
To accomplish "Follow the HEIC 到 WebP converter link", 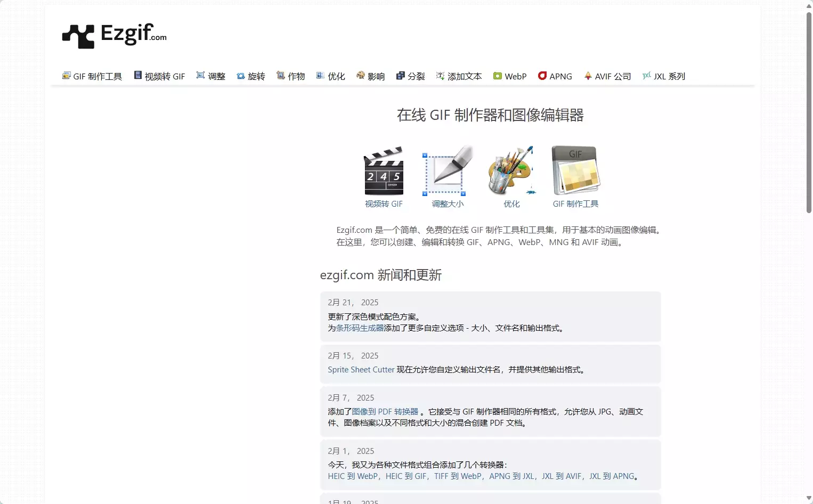I will (x=353, y=476).
